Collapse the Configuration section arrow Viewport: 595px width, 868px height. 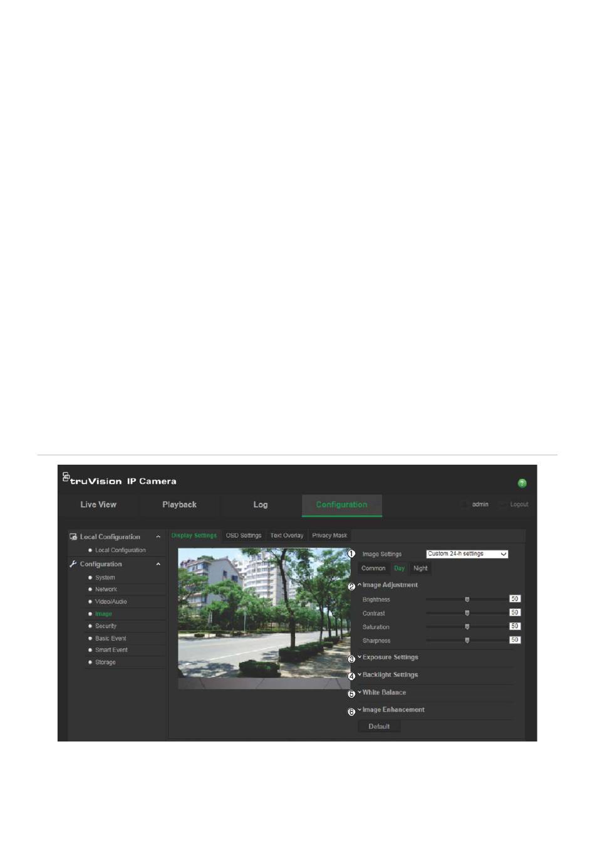coord(158,564)
